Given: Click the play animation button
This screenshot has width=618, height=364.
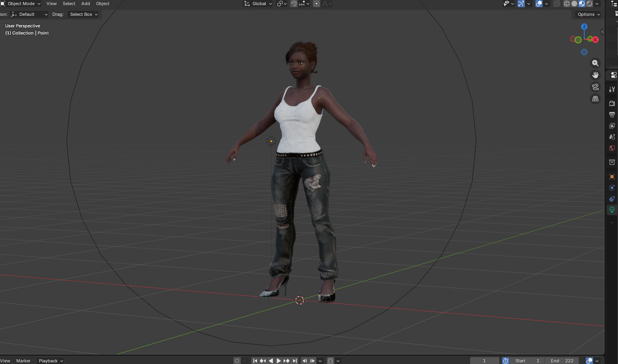Looking at the screenshot, I should coord(279,361).
